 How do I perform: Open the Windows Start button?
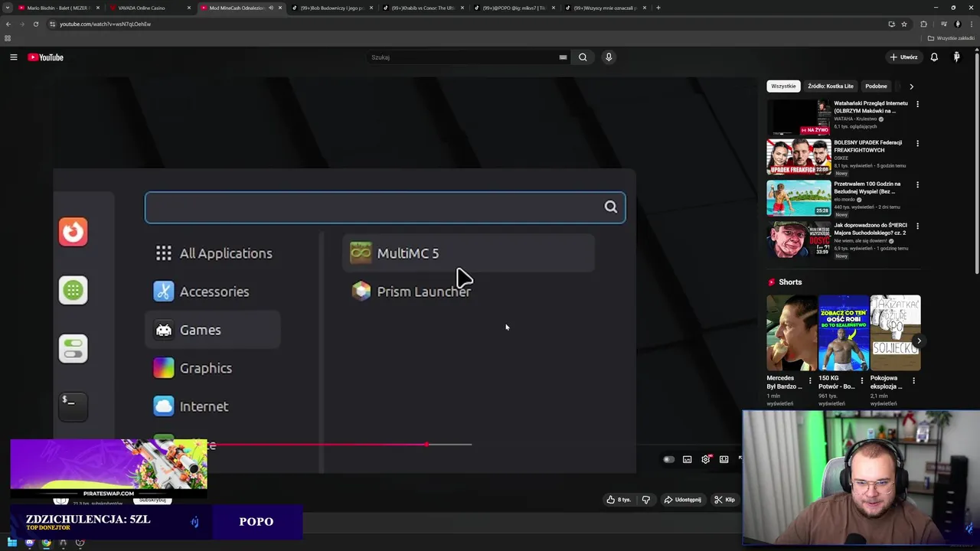(x=12, y=543)
